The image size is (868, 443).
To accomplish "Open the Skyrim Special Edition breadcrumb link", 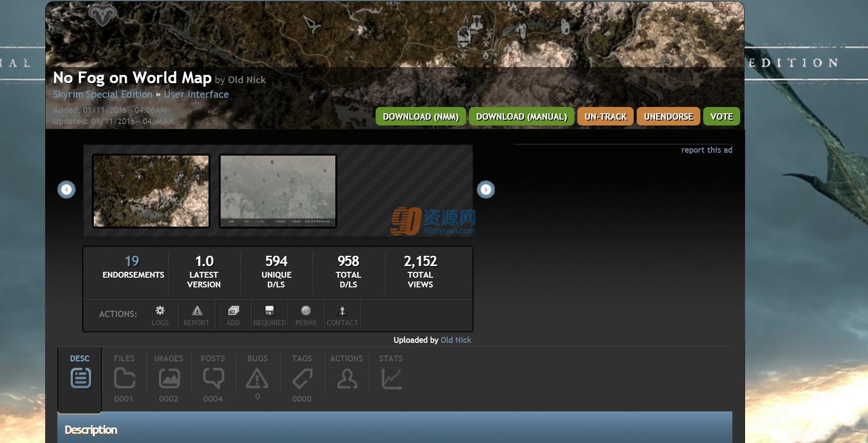I will (x=103, y=94).
